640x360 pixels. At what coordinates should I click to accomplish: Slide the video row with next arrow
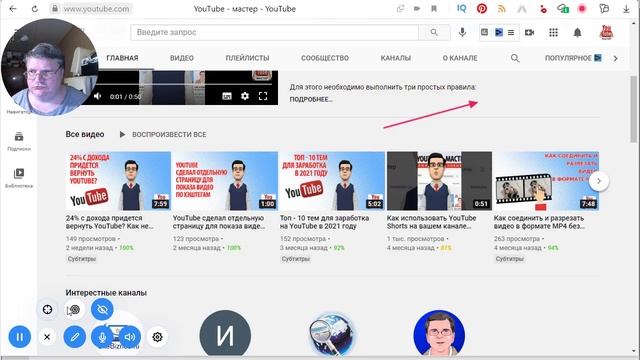599,181
